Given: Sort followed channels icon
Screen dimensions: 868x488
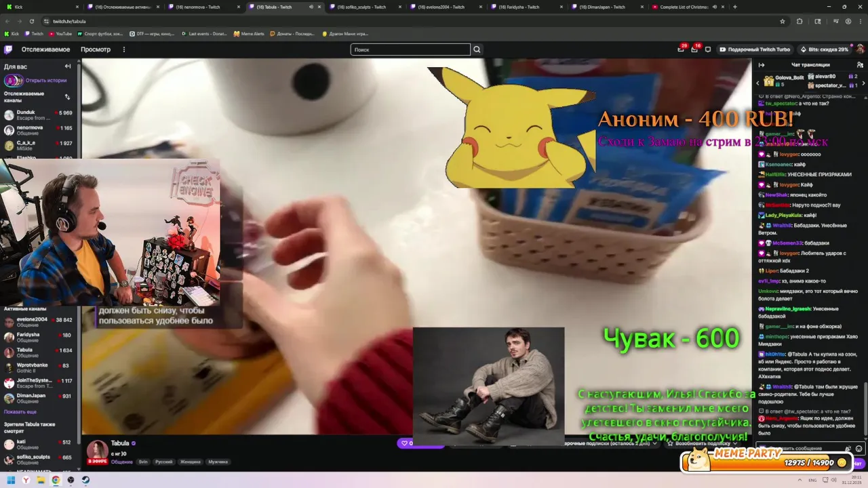Looking at the screenshot, I should [x=67, y=97].
